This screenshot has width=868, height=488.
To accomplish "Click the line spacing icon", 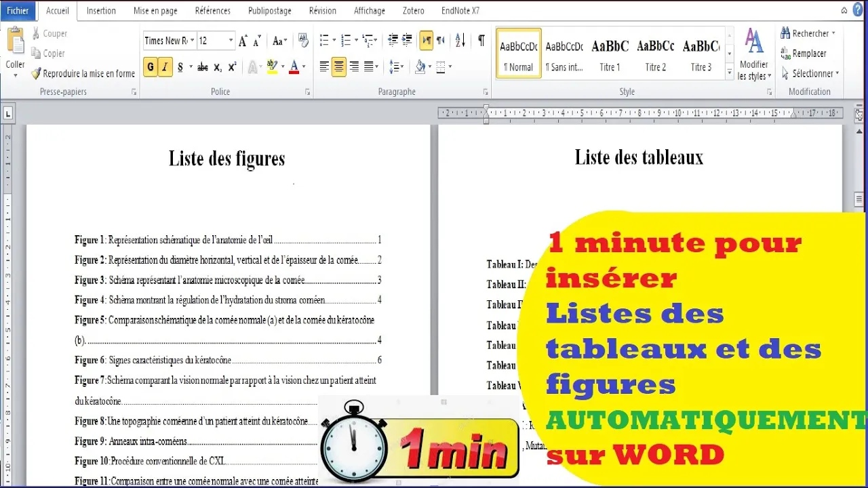I will coord(395,66).
